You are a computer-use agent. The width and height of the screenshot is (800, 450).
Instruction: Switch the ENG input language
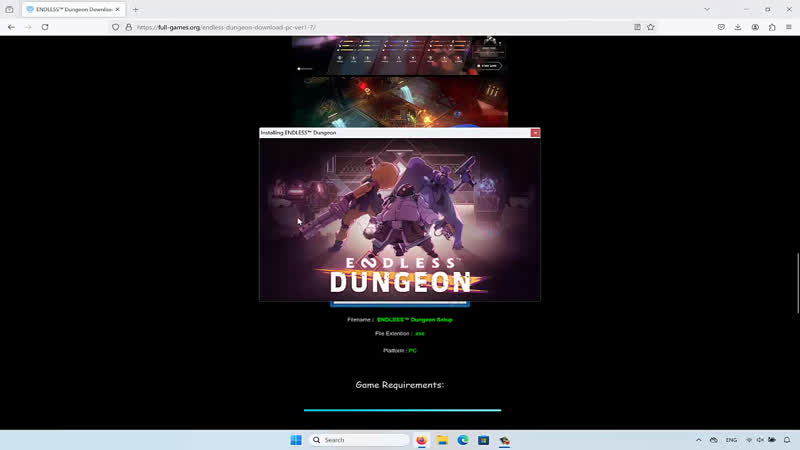coord(731,440)
